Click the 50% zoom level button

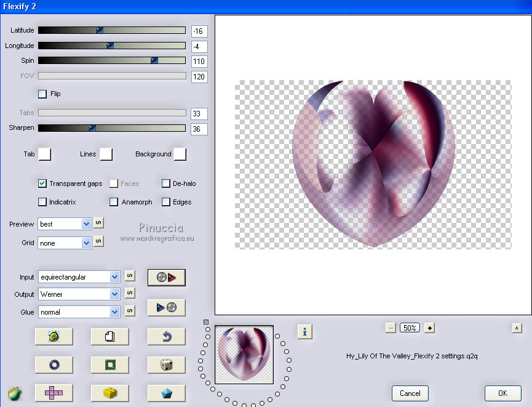pos(410,328)
